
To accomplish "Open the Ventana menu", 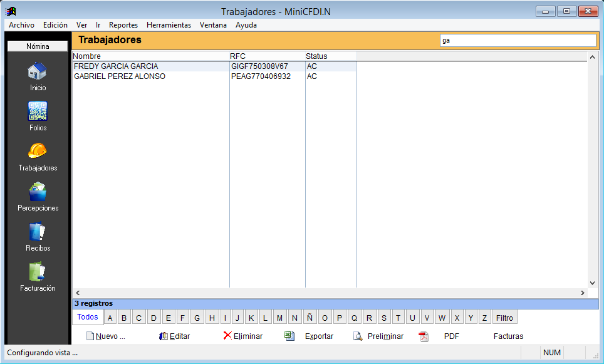I will 213,25.
